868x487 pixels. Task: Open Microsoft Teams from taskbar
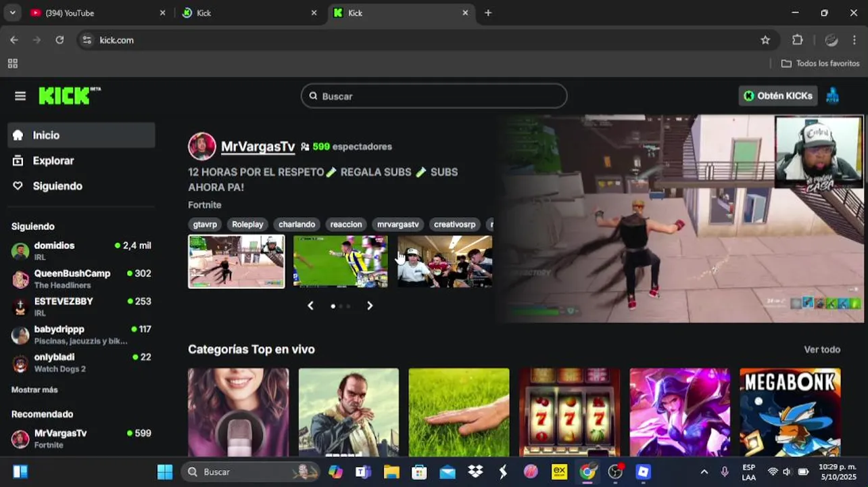pyautogui.click(x=364, y=471)
